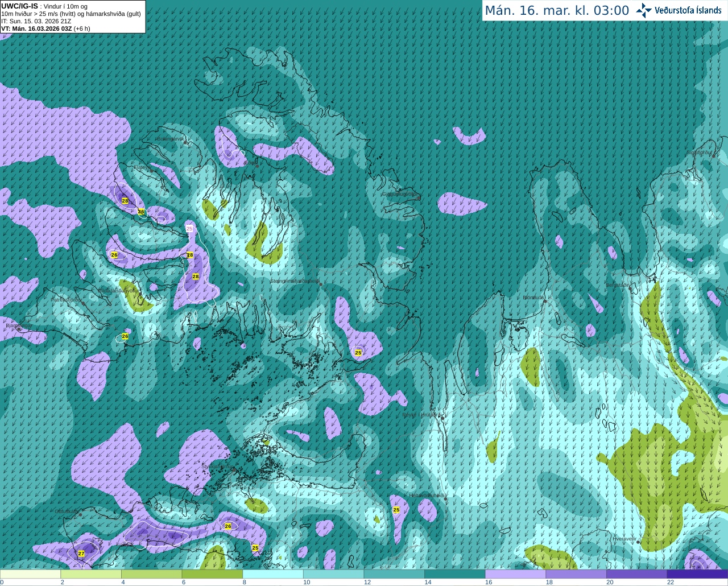Click the Bíldudalsflugvöllur station label

point(118,290)
